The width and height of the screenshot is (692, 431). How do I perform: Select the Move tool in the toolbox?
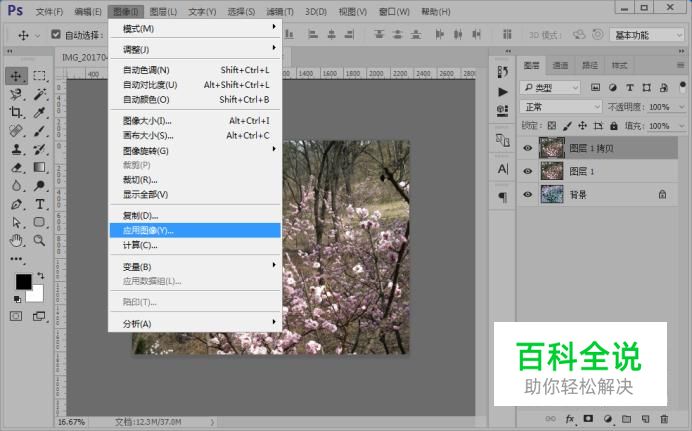click(x=16, y=76)
